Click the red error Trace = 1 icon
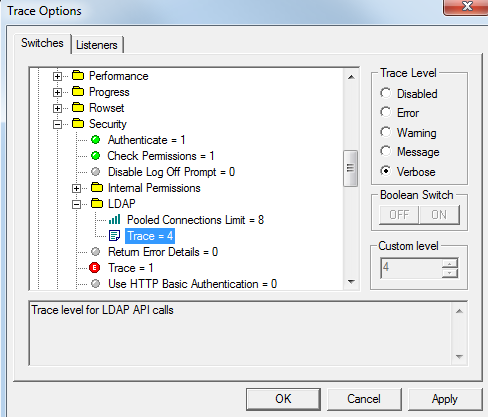The height and width of the screenshot is (417, 488). click(95, 267)
